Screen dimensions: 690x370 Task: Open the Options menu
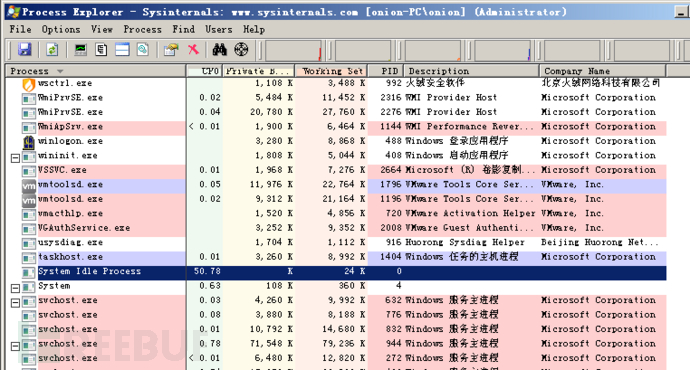[x=61, y=29]
